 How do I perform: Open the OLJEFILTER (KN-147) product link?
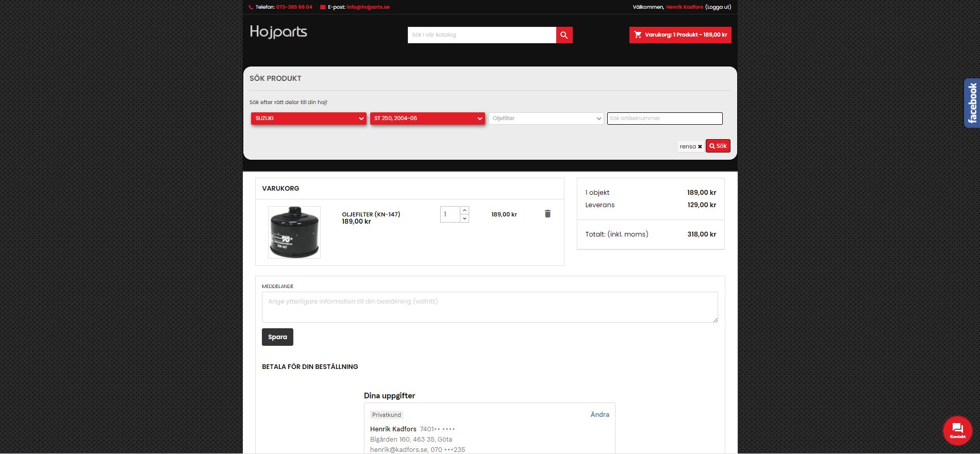[x=371, y=214]
